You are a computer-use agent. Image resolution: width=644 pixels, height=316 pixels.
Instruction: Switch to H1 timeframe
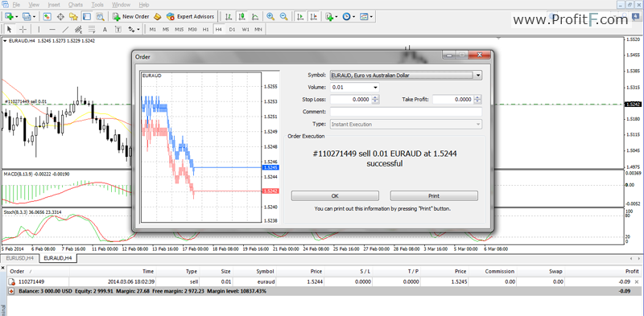pyautogui.click(x=206, y=30)
